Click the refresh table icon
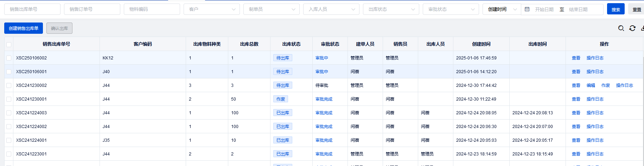 632,28
